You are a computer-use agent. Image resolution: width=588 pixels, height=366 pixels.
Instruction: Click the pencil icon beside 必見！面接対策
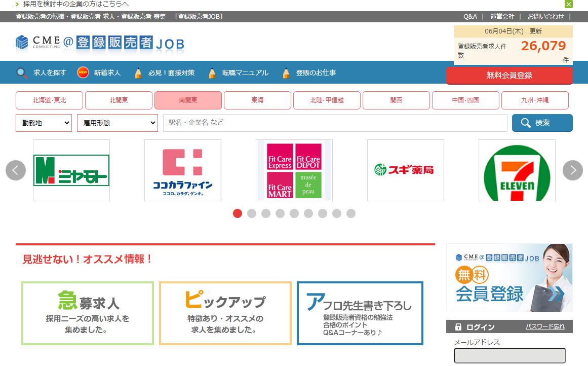coord(138,73)
